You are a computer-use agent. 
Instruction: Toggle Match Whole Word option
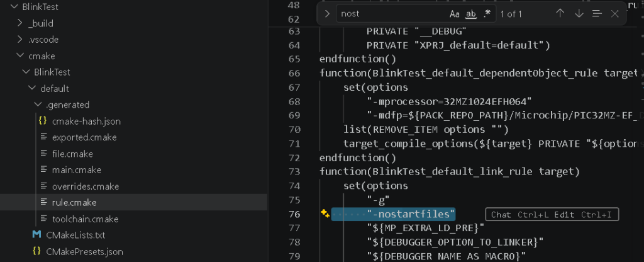point(470,14)
